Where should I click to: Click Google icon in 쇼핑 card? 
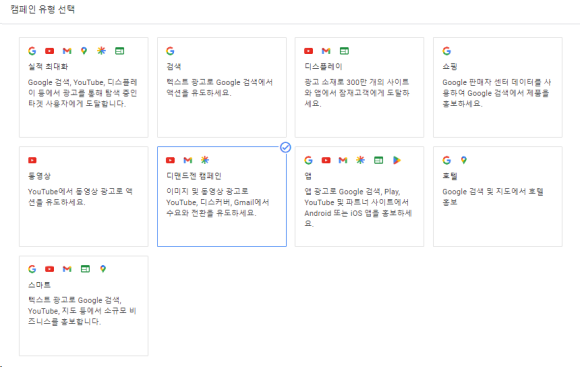click(x=447, y=51)
